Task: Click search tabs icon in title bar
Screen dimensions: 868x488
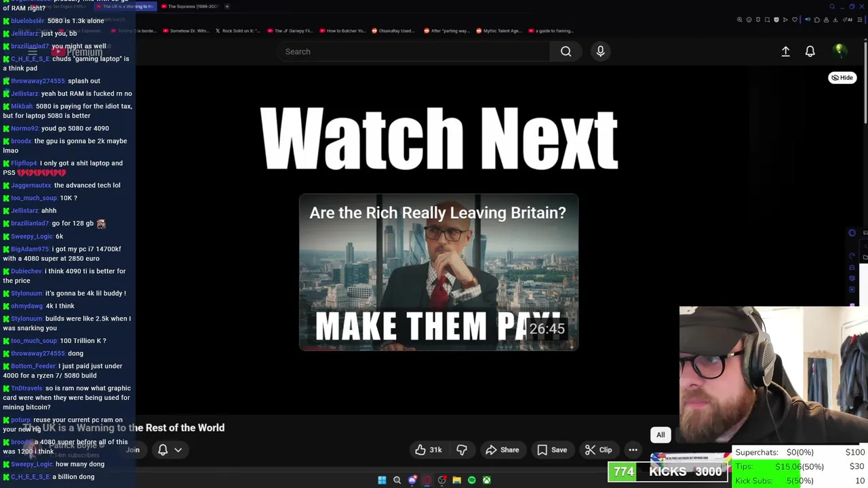Action: 832,6
